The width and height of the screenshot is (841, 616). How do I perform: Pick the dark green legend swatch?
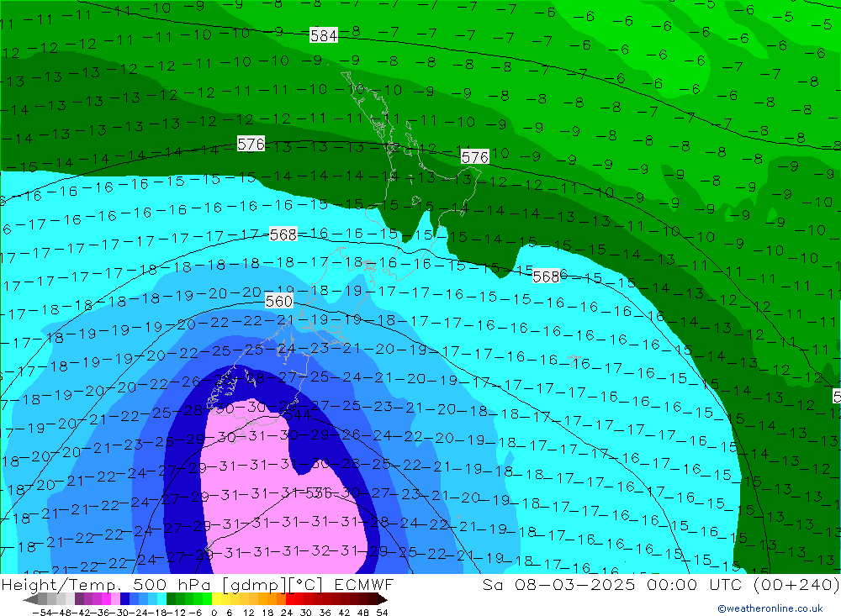pos(171,599)
